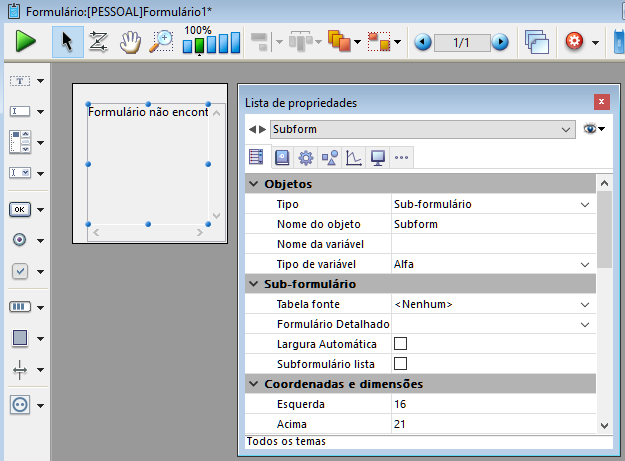Screen dimensions: 625x461
Task: Choose the static text object tool
Action: (20, 80)
